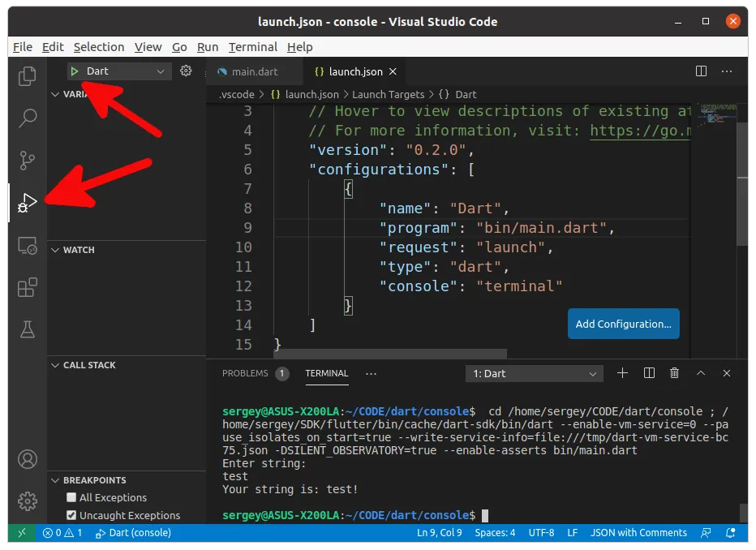Click line number 12 in gutter
Screen dimensions: 756x550
pos(243,286)
